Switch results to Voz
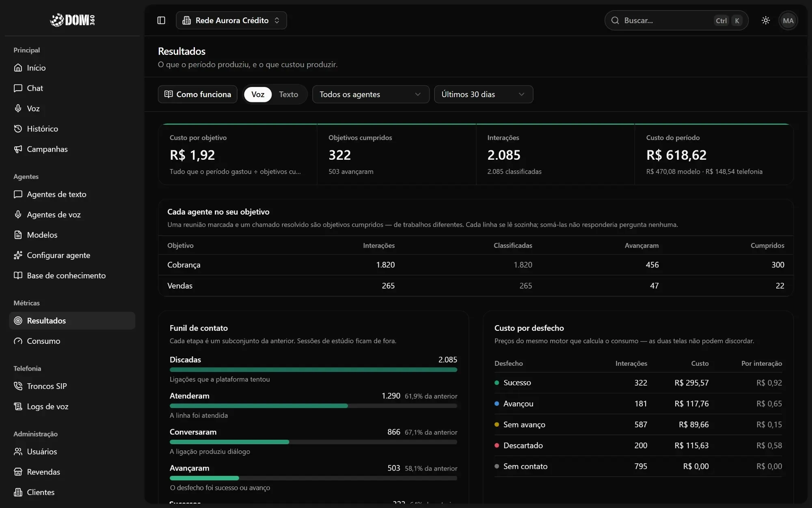This screenshot has height=508, width=812. pos(258,94)
